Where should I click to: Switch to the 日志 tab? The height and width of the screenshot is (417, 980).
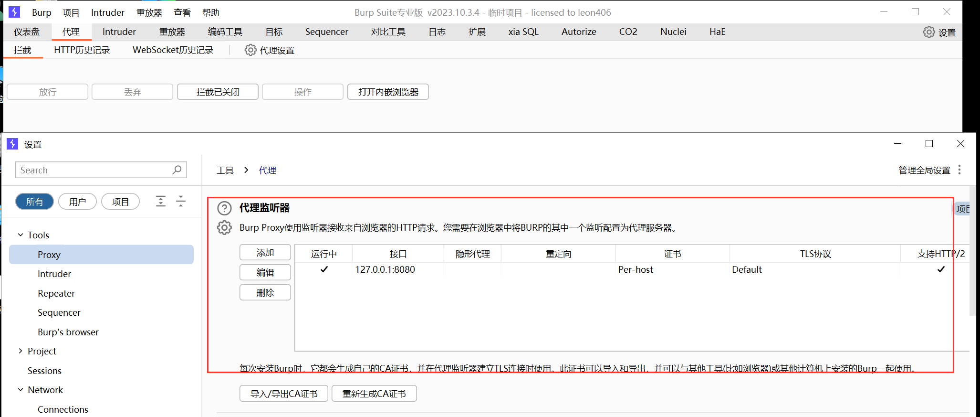tap(437, 32)
